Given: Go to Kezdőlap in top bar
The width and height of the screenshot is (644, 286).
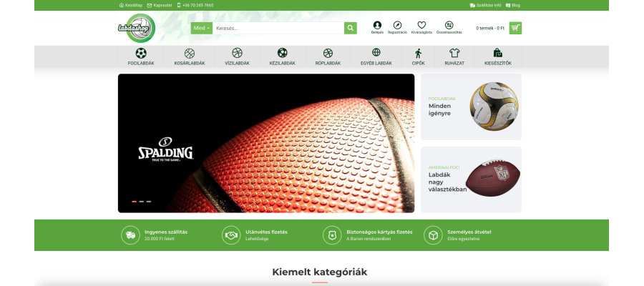Looking at the screenshot, I should 131,5.
